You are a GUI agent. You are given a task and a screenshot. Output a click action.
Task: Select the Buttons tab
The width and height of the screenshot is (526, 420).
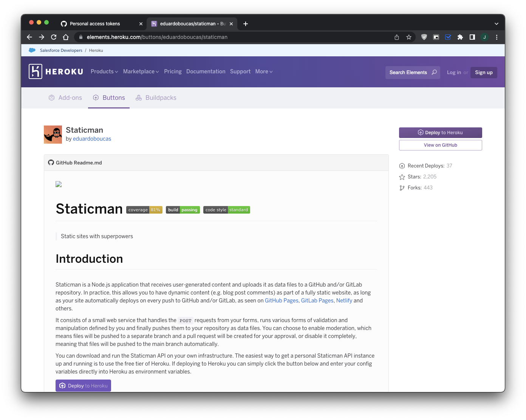coord(109,98)
